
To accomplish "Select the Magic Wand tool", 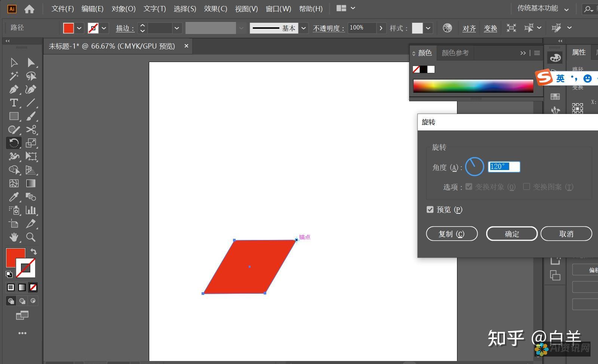I will point(14,76).
